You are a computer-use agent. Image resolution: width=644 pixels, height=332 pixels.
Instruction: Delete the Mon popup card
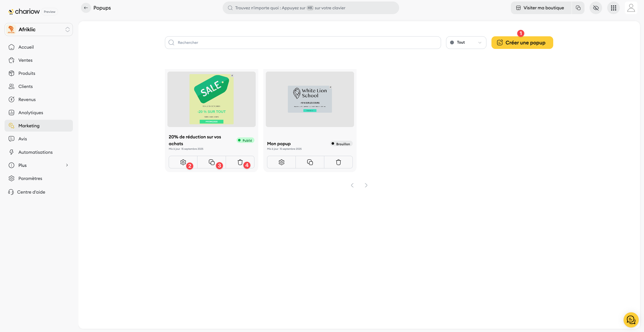[x=338, y=162]
